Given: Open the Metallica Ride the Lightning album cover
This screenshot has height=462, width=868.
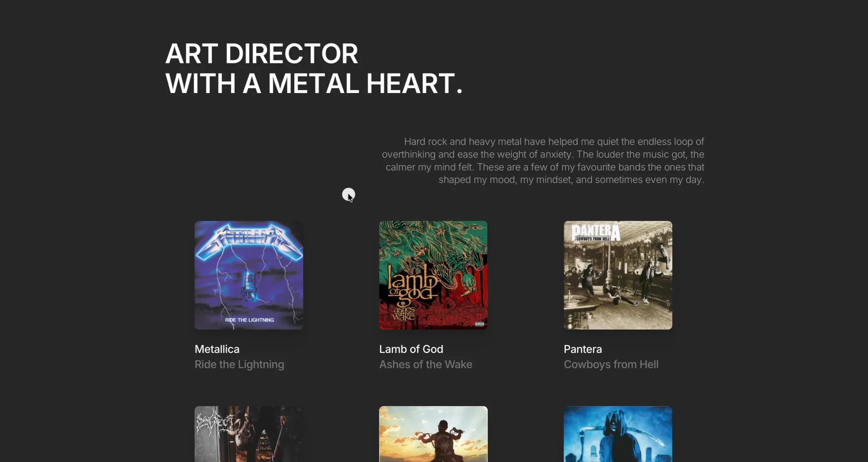Looking at the screenshot, I should click(x=249, y=275).
